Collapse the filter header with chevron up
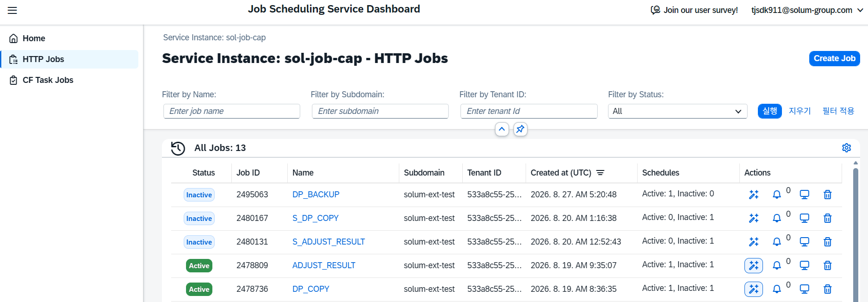Viewport: 868px width, 302px height. 502,129
